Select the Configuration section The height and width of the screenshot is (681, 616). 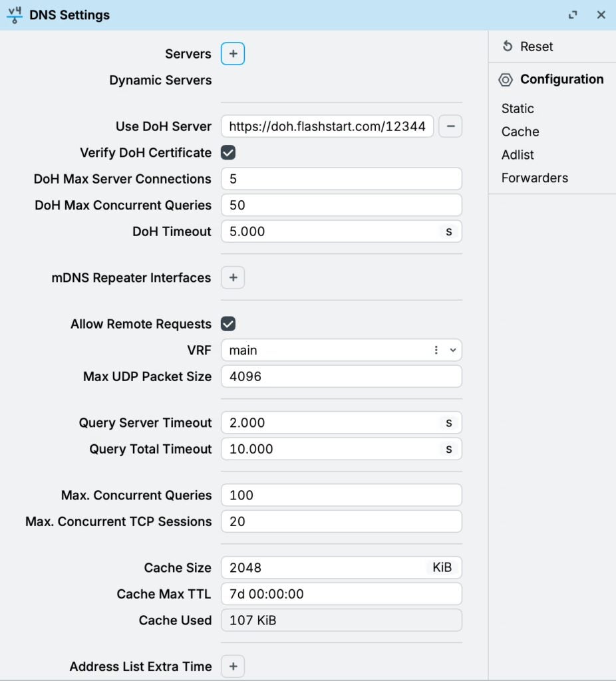click(561, 79)
